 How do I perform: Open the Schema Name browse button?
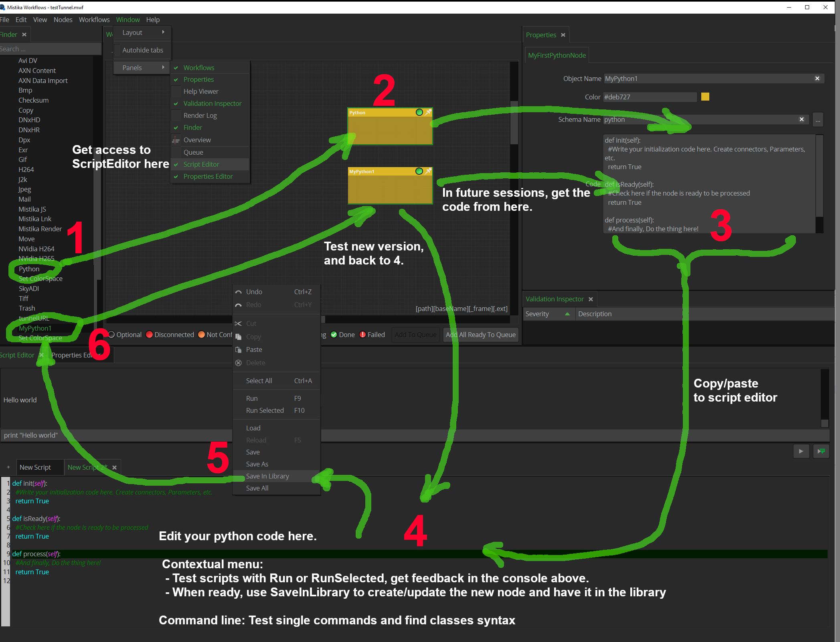pos(818,120)
